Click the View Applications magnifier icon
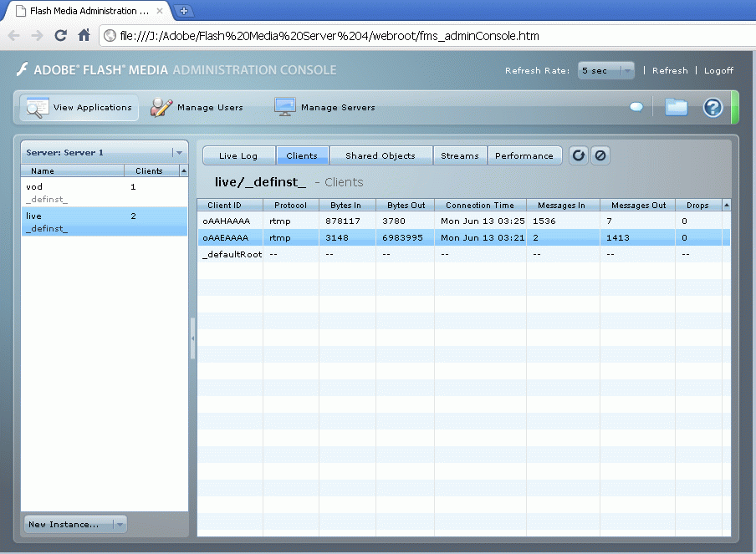This screenshot has height=554, width=756. coord(37,108)
